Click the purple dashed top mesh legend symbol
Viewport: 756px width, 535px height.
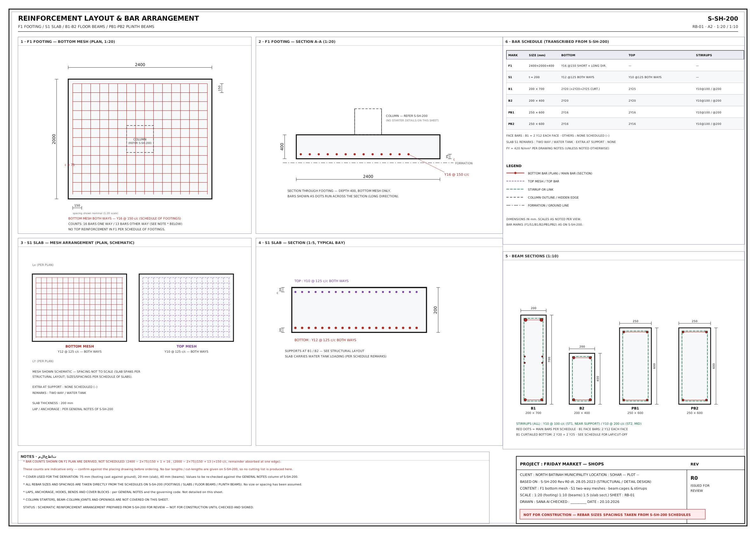coord(515,181)
